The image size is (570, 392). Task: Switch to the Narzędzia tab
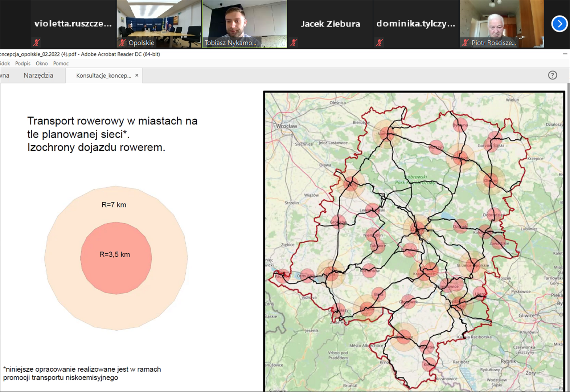38,75
